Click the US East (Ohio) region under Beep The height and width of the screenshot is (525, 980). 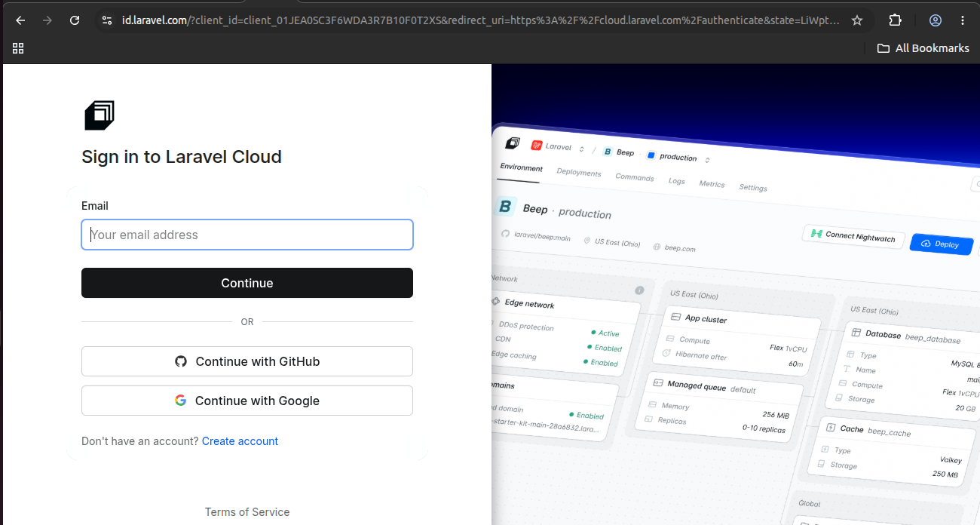coord(617,243)
